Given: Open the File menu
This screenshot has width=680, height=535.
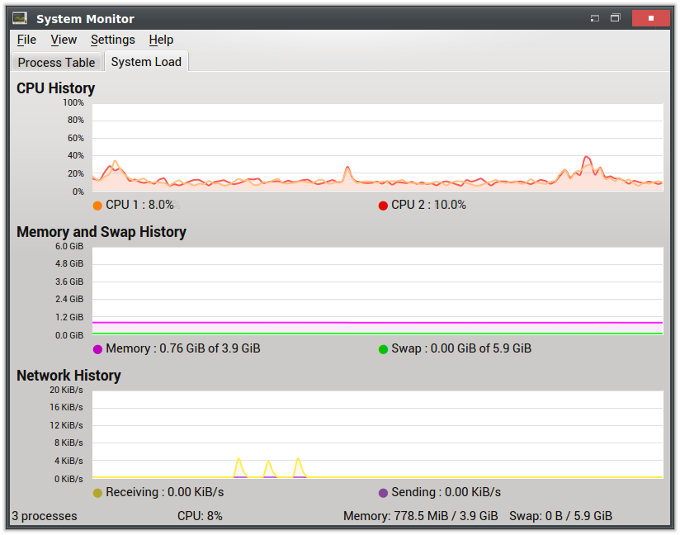Looking at the screenshot, I should [26, 40].
